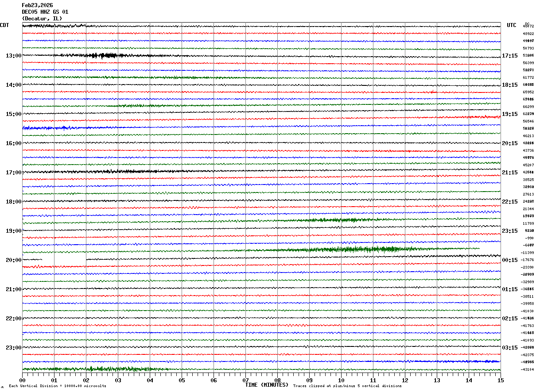Select the 16:00 CDT hour label

(14, 143)
